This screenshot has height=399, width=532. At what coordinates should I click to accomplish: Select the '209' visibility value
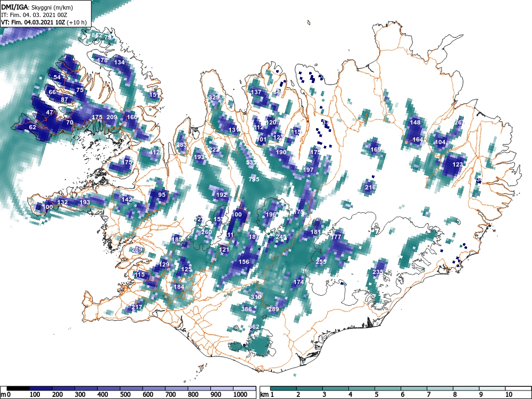coord(112,117)
